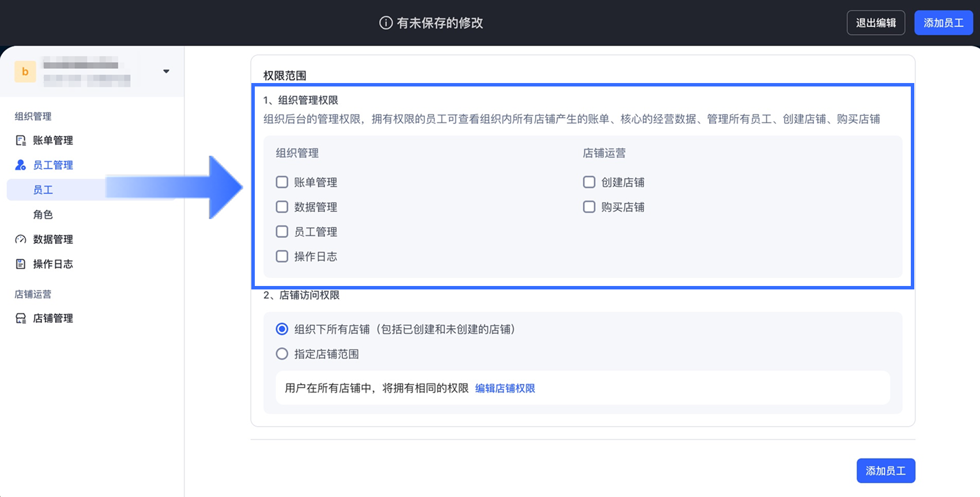
Task: Click the 用户在所有店铺中 description text
Action: click(x=377, y=389)
